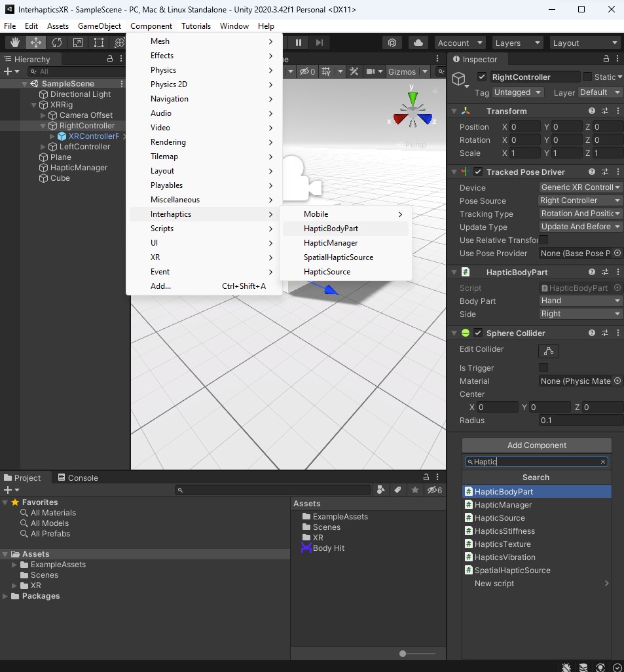Open the Layer Default dropdown
Viewport: 624px width, 672px height.
(600, 92)
